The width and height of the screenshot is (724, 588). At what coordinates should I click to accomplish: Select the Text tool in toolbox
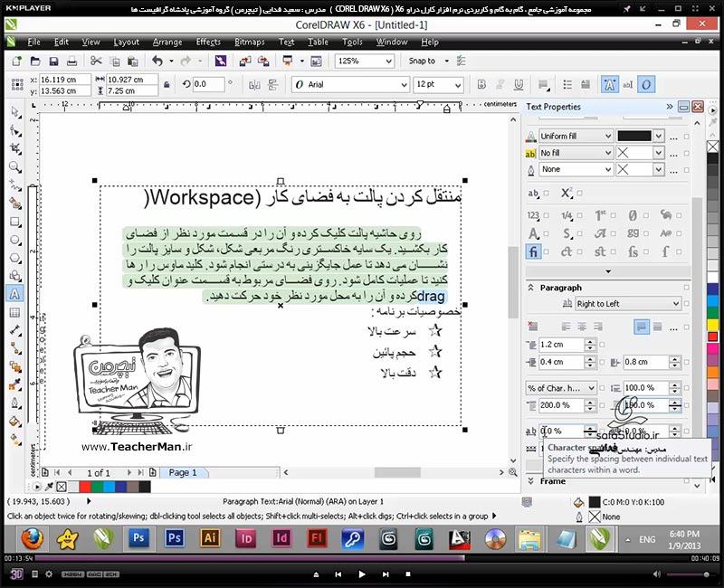pyautogui.click(x=14, y=294)
